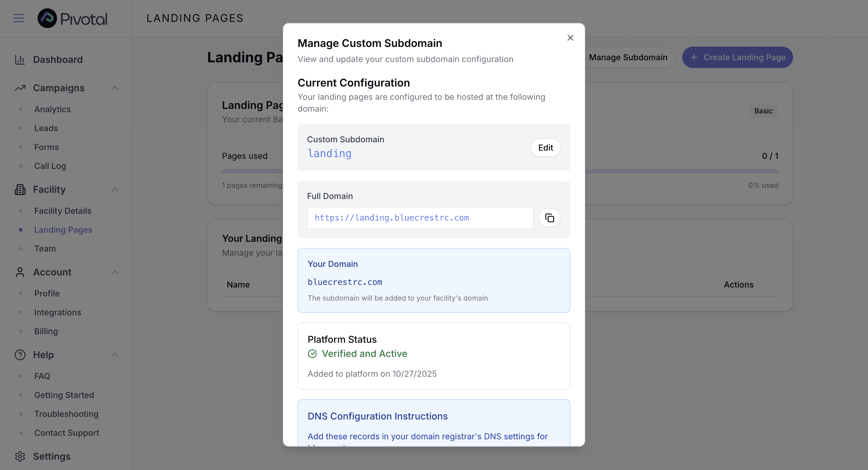Click the Facility building icon
Screen dimensions: 868x470
point(20,189)
